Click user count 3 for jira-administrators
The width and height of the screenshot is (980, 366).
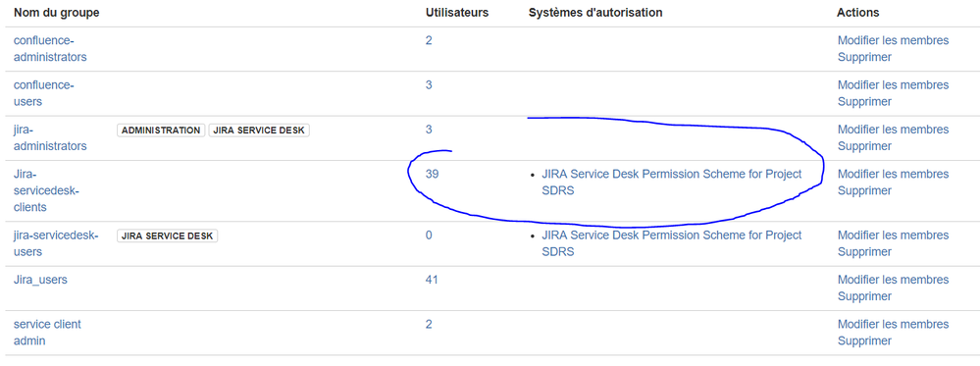coord(429,130)
